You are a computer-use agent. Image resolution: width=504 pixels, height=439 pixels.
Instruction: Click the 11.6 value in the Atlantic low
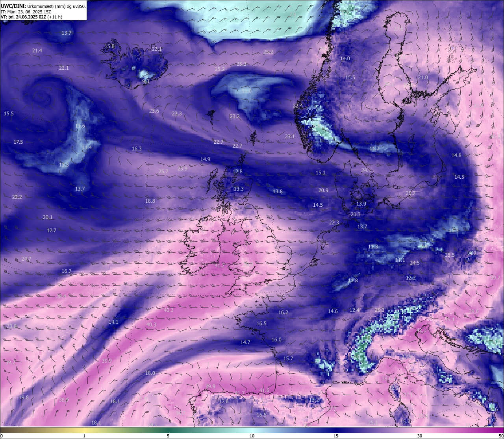click(80, 126)
